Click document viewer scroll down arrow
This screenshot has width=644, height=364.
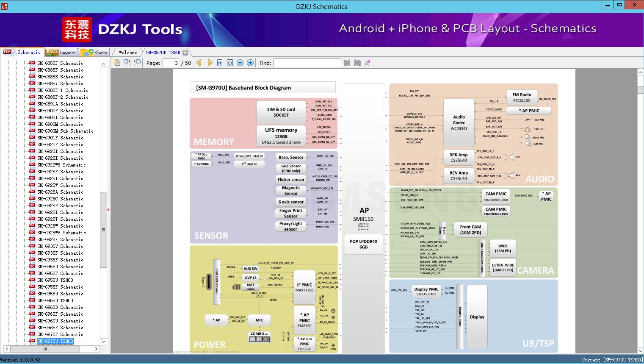(640, 350)
